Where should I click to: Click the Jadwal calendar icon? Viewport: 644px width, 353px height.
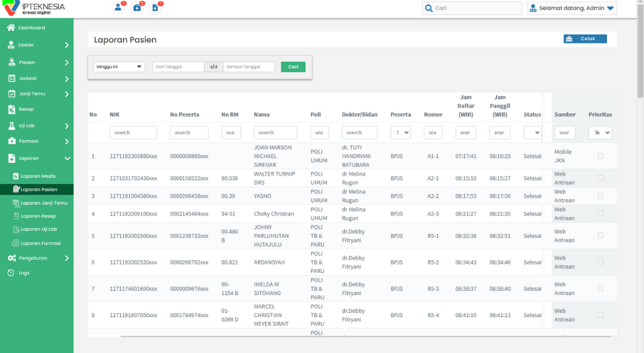click(x=11, y=78)
